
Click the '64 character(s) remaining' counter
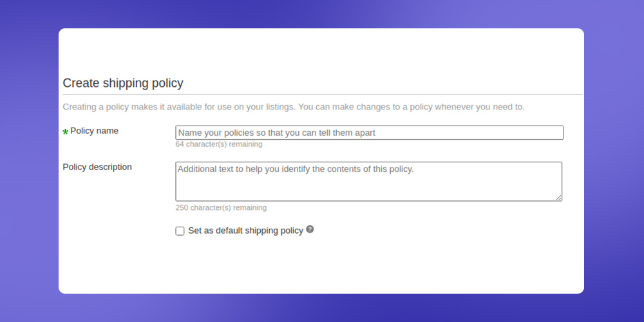pos(219,144)
